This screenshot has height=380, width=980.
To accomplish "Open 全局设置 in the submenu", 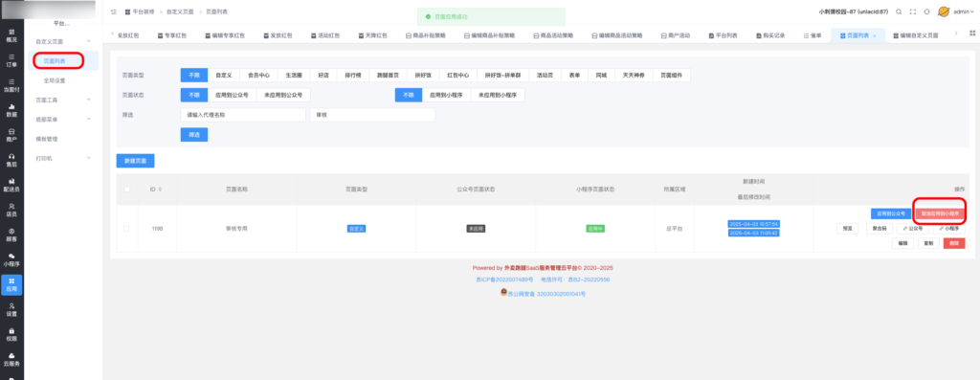I will (x=55, y=80).
